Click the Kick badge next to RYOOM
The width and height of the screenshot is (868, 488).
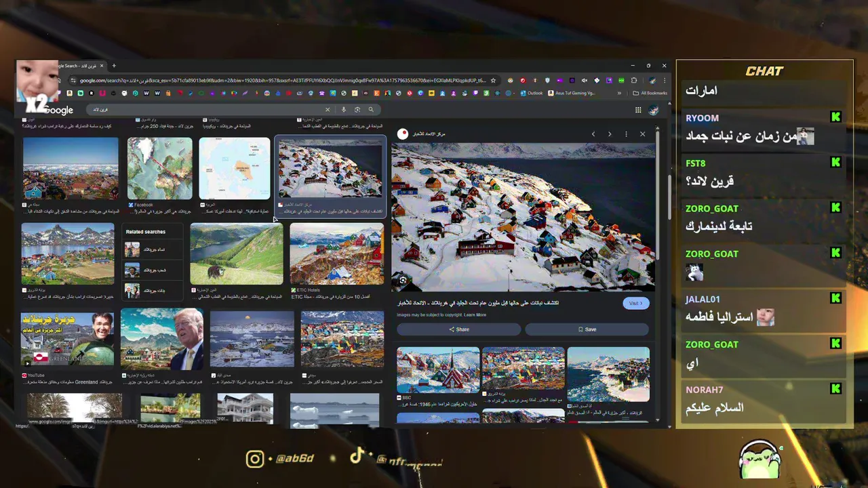835,117
